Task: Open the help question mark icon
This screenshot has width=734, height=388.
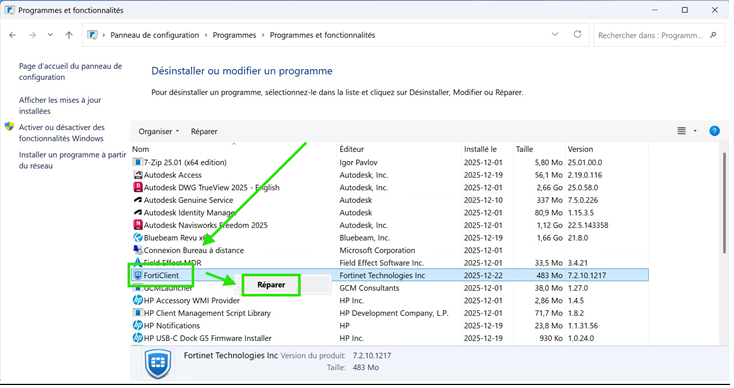Action: coord(714,131)
